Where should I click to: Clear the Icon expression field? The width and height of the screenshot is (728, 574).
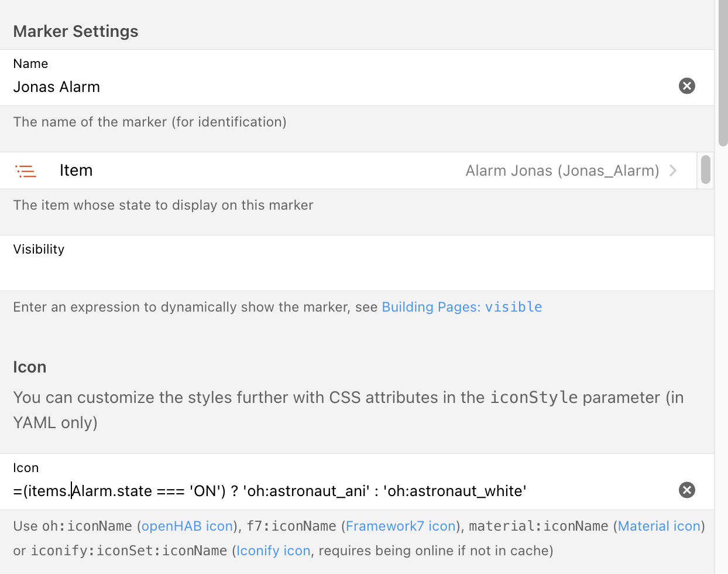click(x=686, y=490)
